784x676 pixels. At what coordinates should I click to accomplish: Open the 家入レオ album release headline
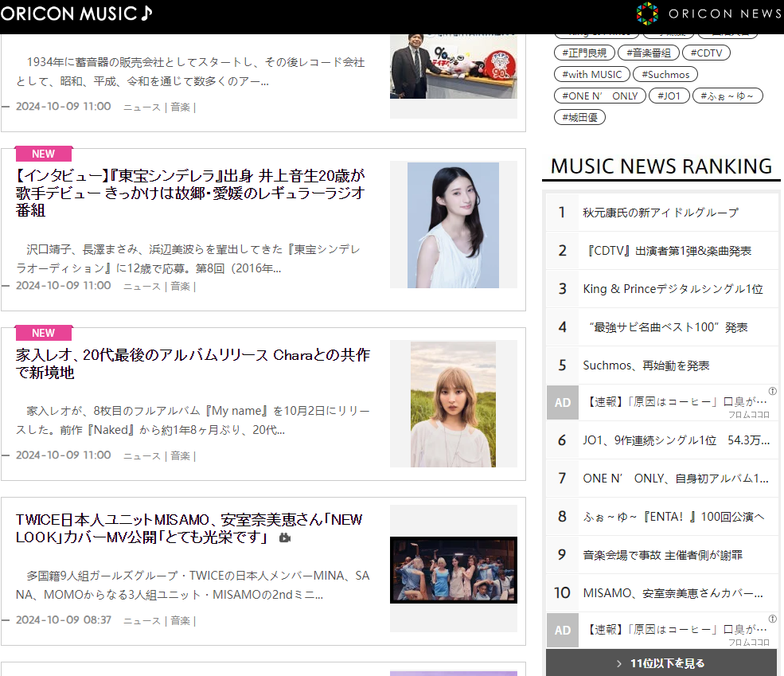coord(193,364)
